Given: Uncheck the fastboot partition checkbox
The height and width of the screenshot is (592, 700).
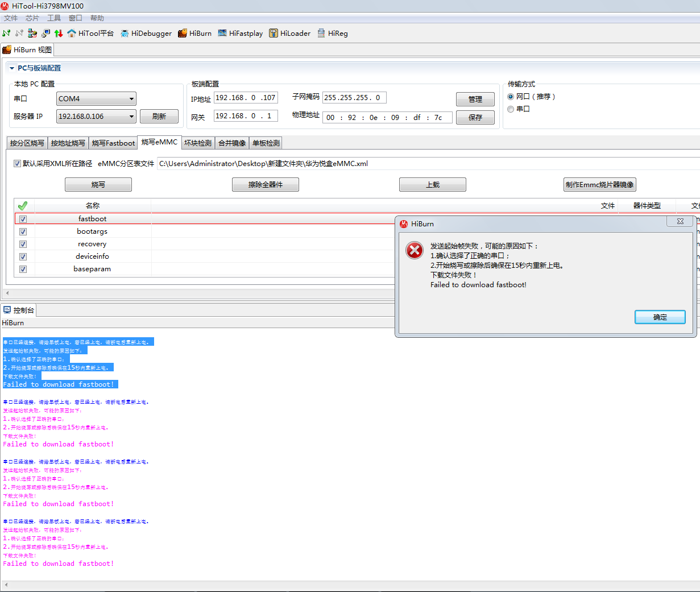Looking at the screenshot, I should pos(23,219).
